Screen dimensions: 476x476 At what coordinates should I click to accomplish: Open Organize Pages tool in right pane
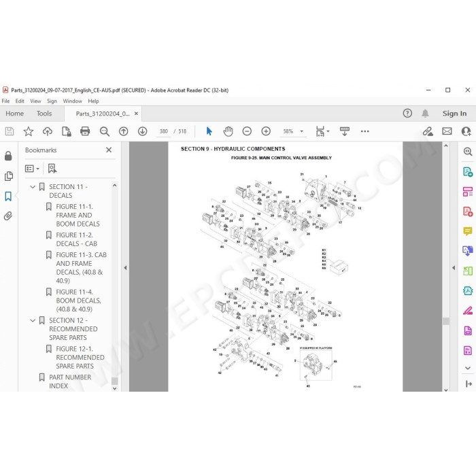coord(468,192)
